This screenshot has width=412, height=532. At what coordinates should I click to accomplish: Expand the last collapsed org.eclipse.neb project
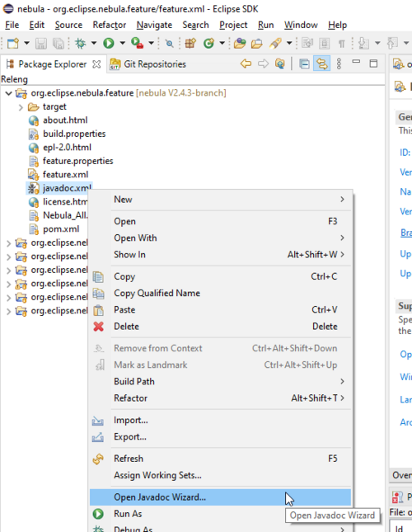8,311
